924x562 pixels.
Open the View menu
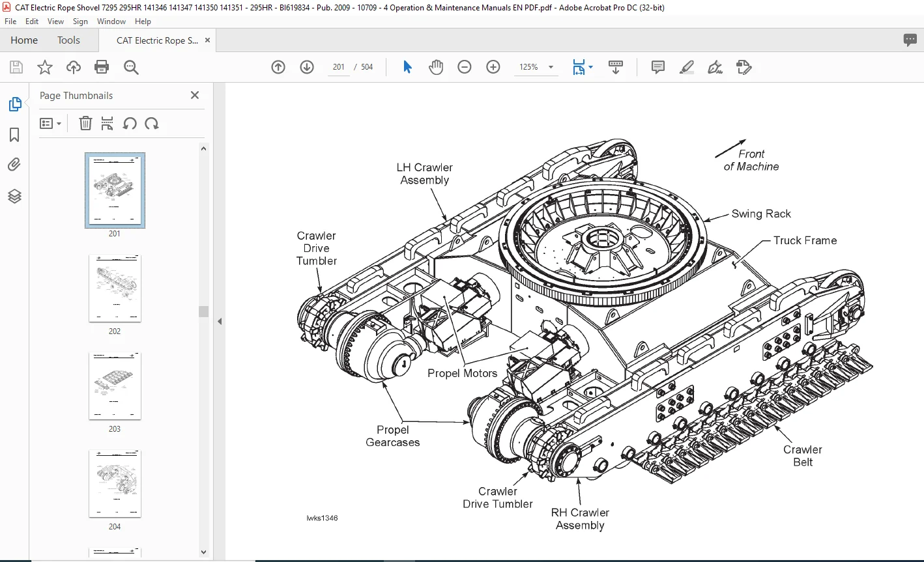point(55,21)
